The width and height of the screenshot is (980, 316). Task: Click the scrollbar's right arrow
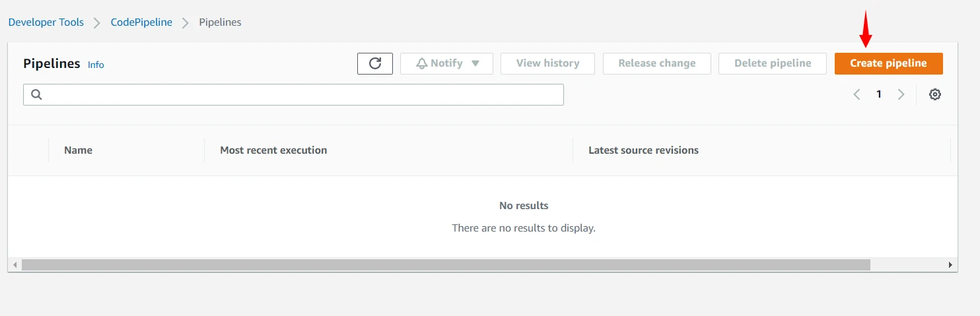(x=950, y=265)
